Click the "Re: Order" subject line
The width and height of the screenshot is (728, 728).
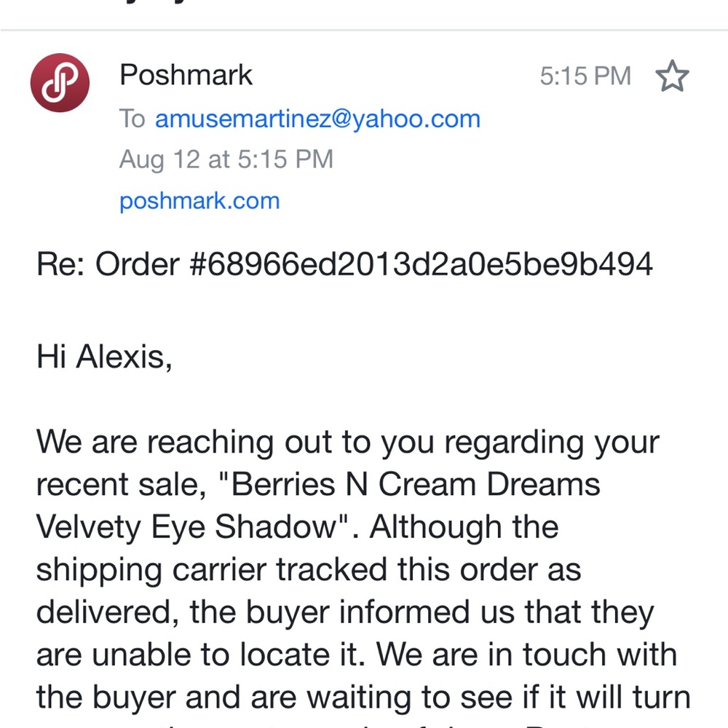click(108, 265)
